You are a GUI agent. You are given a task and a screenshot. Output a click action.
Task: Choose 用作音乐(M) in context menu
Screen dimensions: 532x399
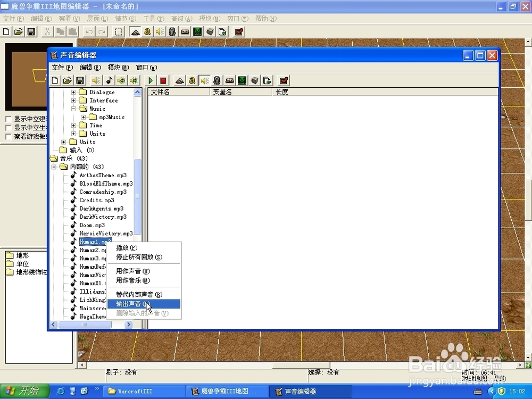tap(144, 280)
